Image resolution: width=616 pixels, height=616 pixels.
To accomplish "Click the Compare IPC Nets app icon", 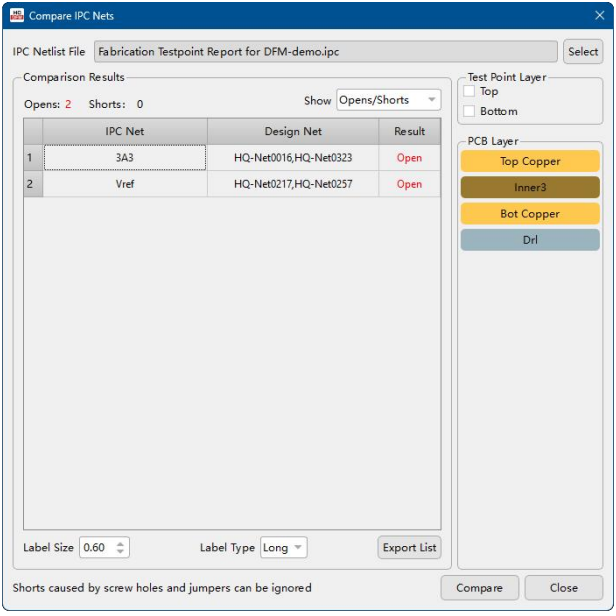I will (x=16, y=16).
